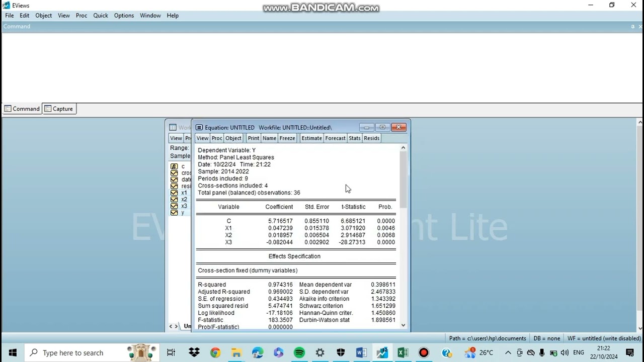Image resolution: width=644 pixels, height=362 pixels.
Task: Select the x2 series icon in workfile
Action: (x=174, y=199)
